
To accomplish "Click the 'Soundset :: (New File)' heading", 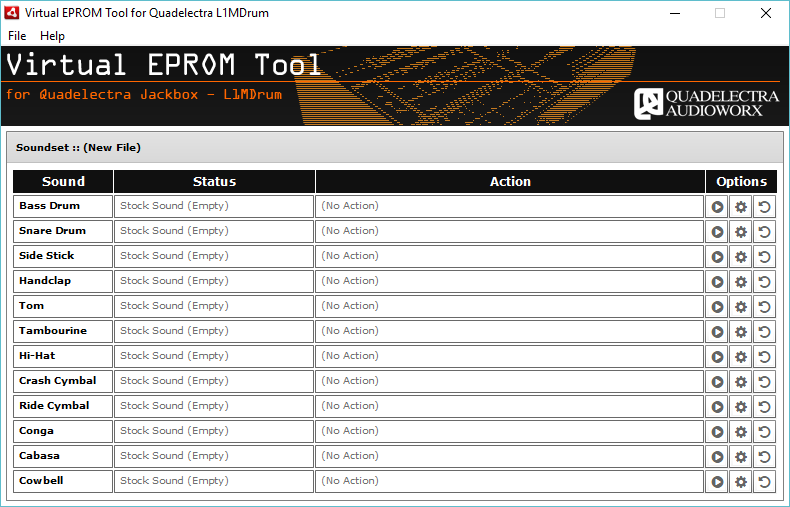I will (x=78, y=148).
